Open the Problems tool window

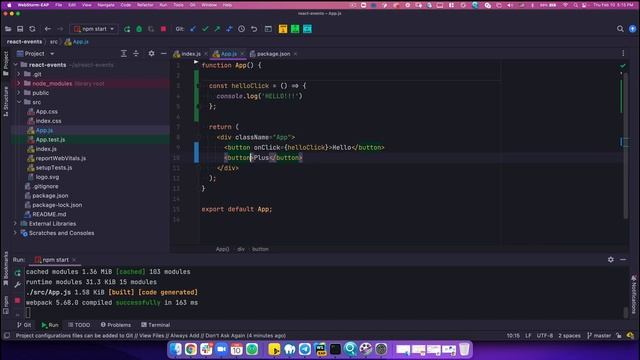point(116,325)
